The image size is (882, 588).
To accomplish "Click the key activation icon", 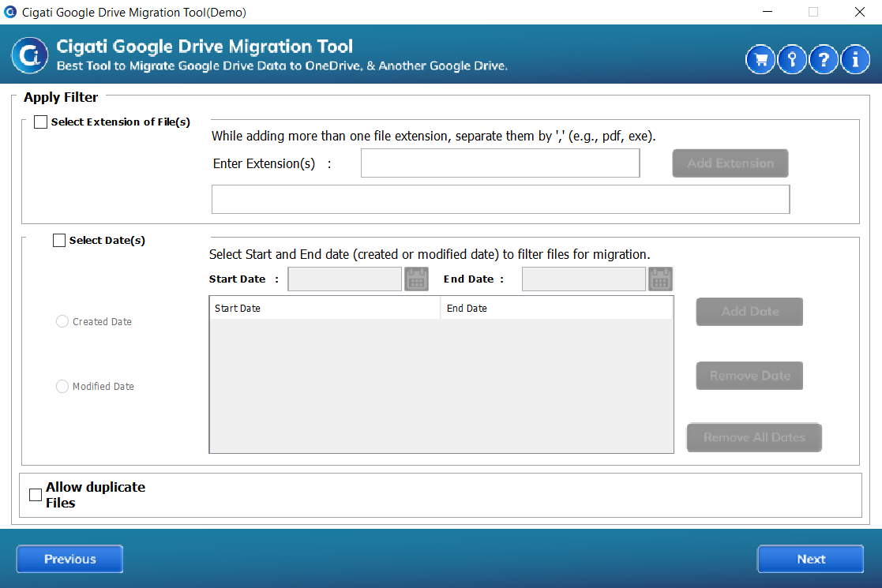I will (792, 59).
